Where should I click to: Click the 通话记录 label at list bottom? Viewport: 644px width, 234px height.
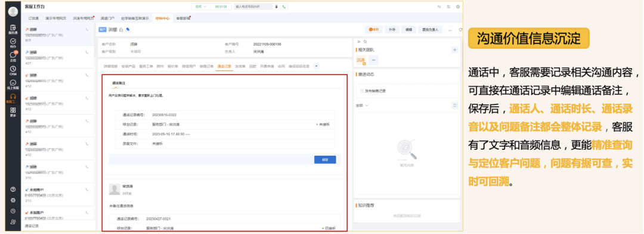(32, 226)
